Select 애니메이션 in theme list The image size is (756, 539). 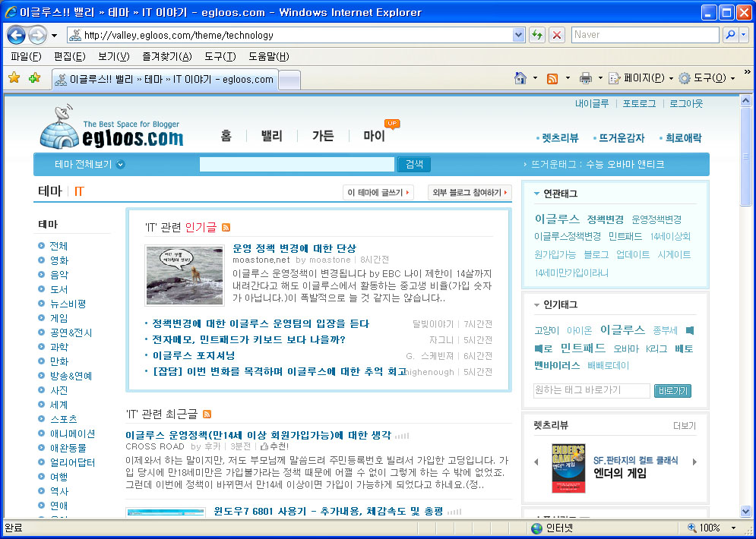(72, 433)
